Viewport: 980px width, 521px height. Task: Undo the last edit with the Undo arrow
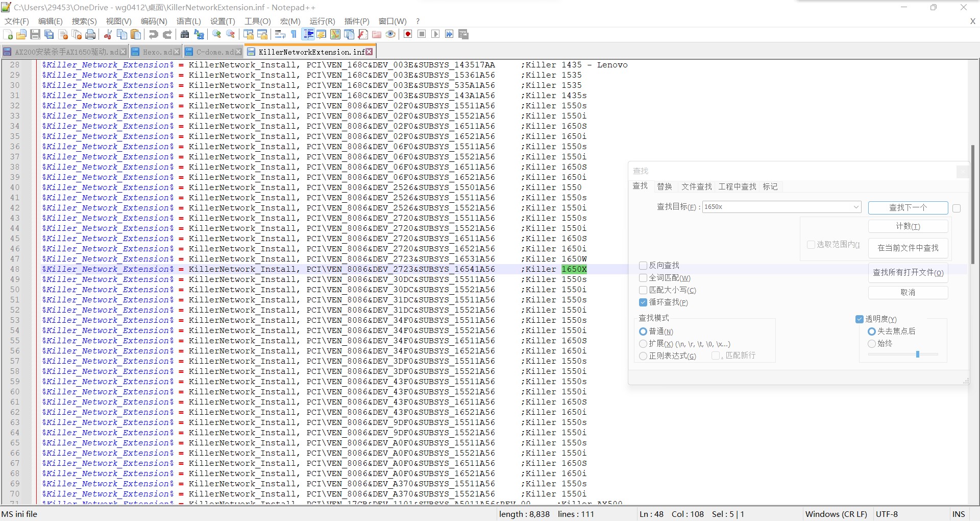click(153, 34)
